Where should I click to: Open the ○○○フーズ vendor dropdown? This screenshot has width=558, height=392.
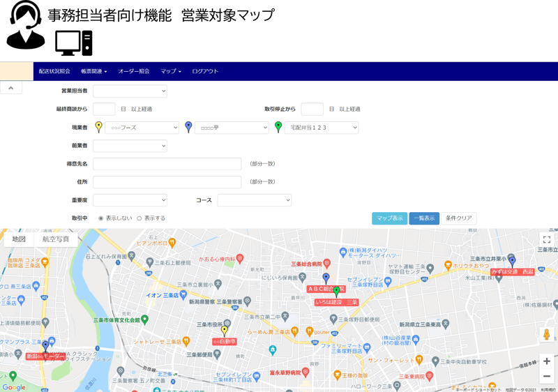point(142,128)
